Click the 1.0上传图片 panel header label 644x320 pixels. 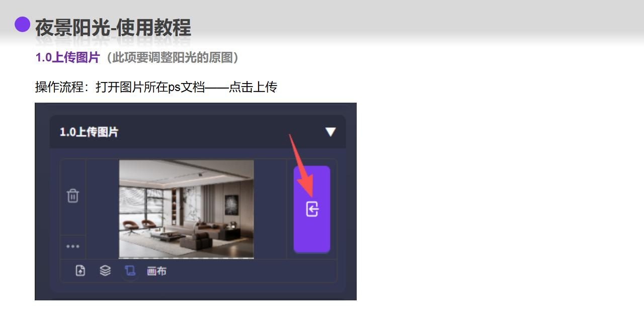(x=89, y=132)
